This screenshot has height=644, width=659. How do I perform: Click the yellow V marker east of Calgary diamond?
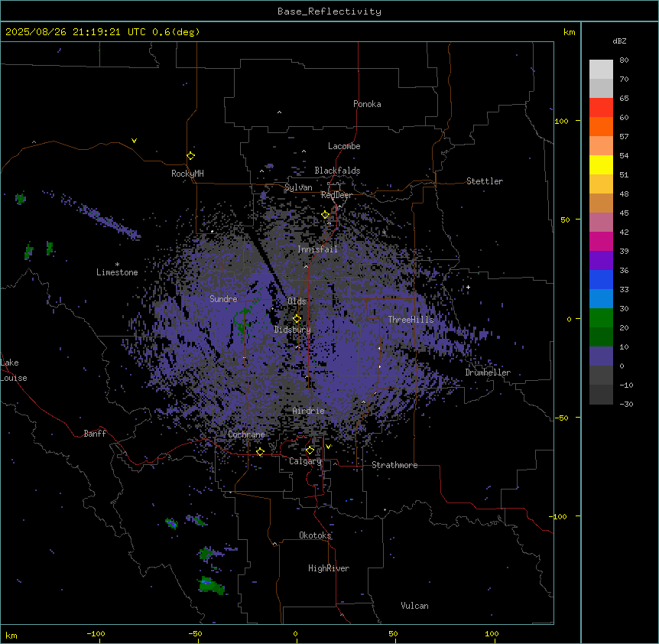328,447
